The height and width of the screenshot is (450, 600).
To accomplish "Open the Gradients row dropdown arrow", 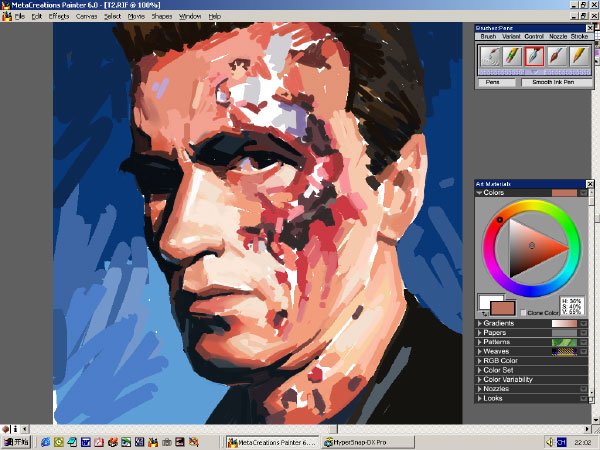I will 583,323.
